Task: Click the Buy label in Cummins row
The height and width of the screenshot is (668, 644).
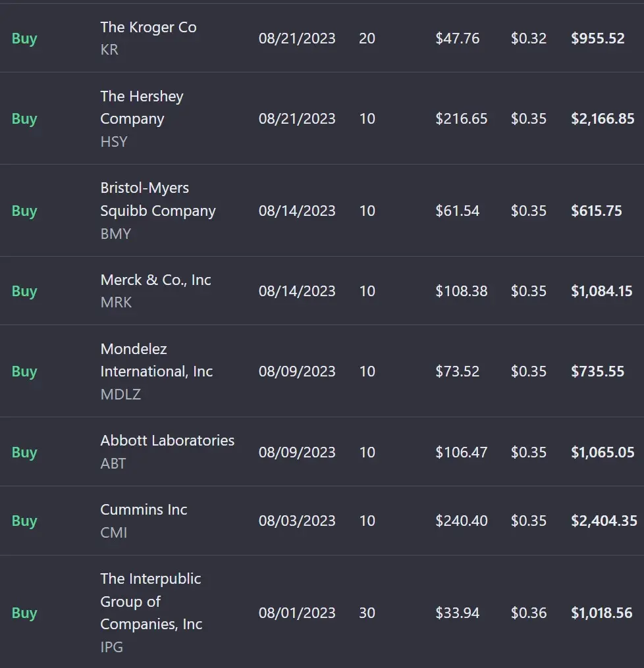Action: (24, 521)
